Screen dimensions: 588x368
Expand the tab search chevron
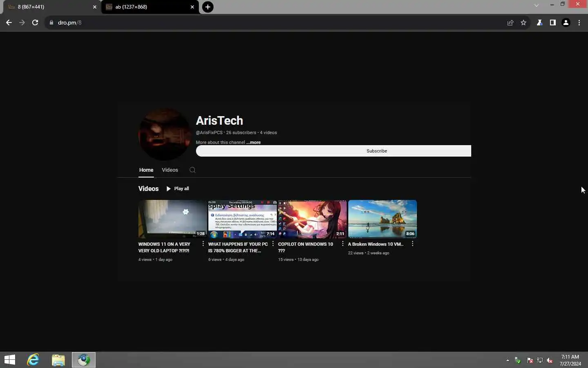(x=537, y=5)
